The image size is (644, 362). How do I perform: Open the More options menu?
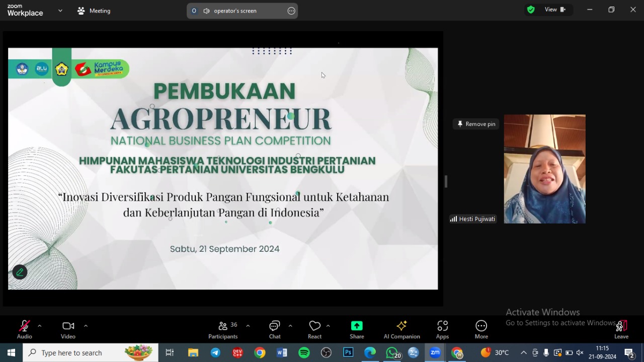[481, 330]
